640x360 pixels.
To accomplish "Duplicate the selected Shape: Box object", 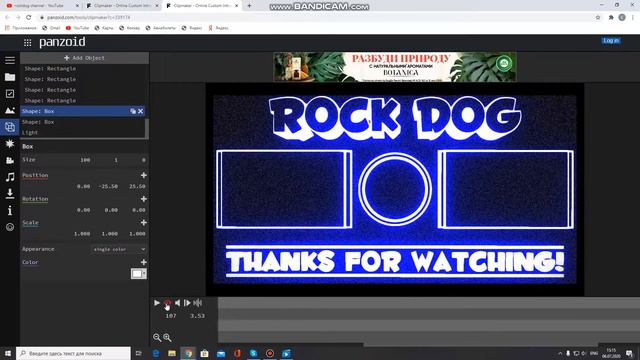I will tap(133, 111).
